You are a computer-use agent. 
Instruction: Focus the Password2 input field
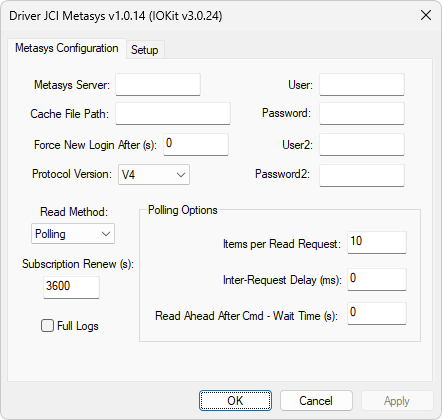pyautogui.click(x=362, y=175)
